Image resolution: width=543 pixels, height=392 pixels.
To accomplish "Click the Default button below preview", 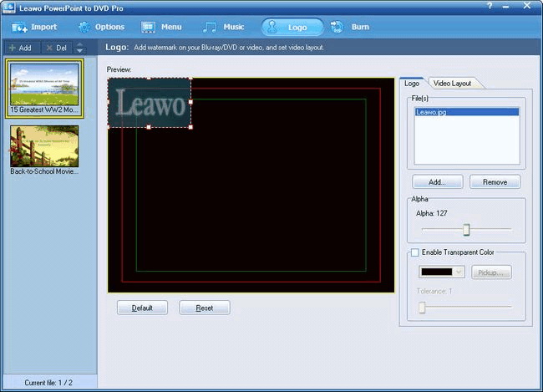I will (x=142, y=308).
